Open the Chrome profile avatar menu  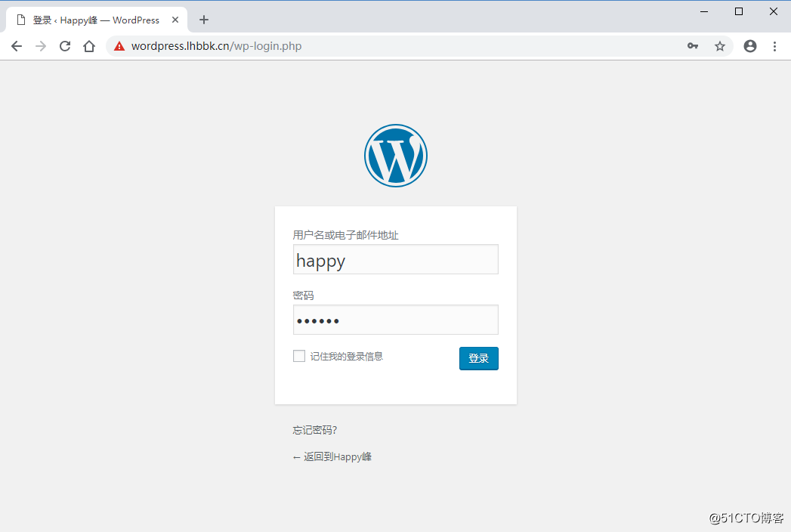pos(750,46)
